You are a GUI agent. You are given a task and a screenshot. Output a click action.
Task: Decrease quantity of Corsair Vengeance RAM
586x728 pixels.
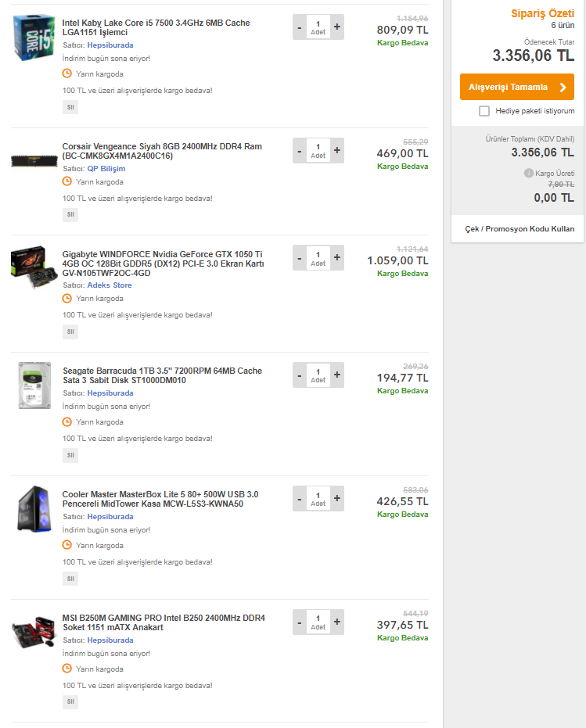coord(300,150)
